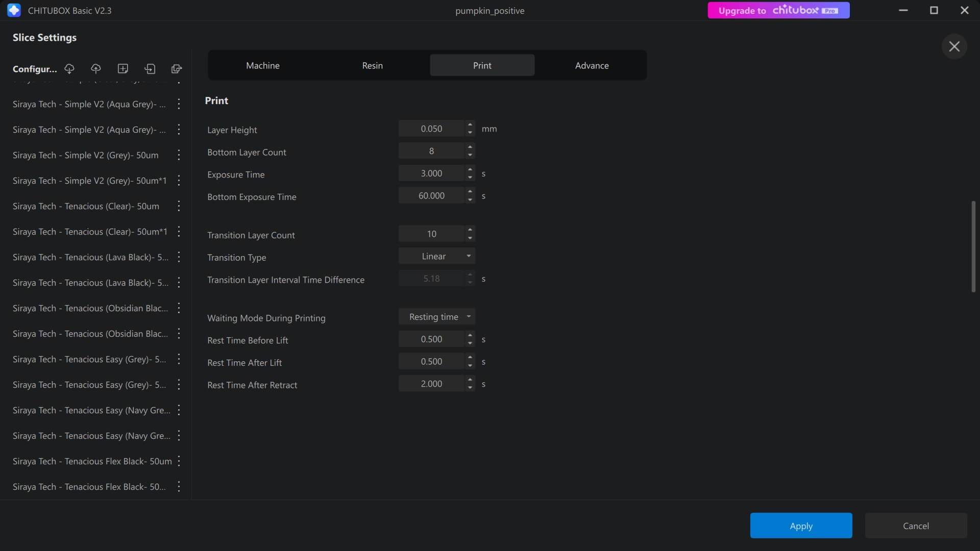The width and height of the screenshot is (980, 551).
Task: Click the cloud upload configuration icon
Action: pos(96,68)
